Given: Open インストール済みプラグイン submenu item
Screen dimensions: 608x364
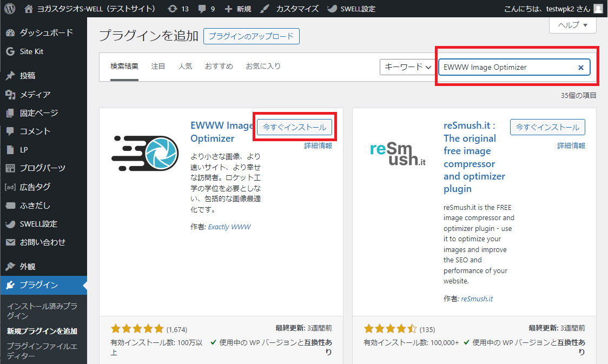Looking at the screenshot, I should 42,311.
